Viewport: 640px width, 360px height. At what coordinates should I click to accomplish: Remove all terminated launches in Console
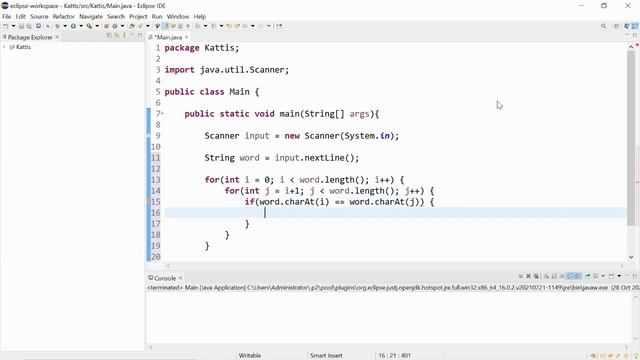[536, 276]
